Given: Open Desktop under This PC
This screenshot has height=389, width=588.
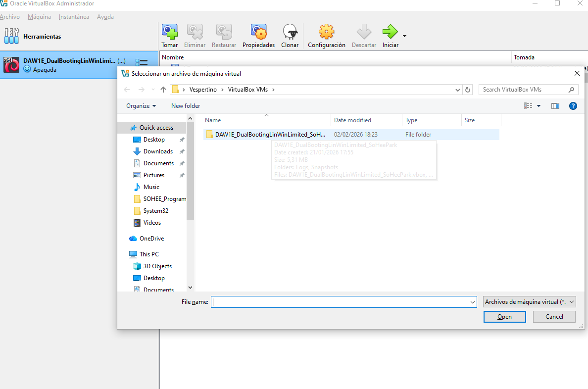Looking at the screenshot, I should tap(154, 278).
